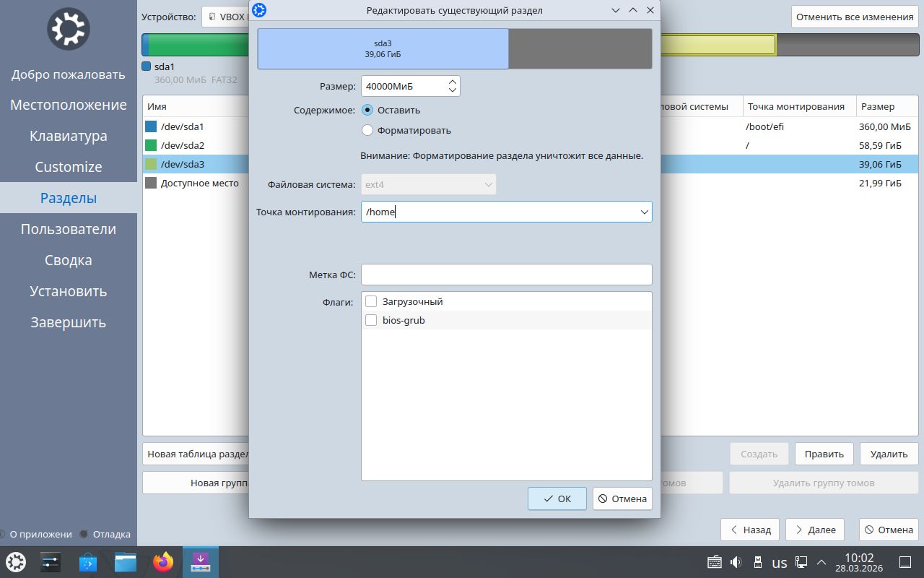Click the virtual keyboard tray icon

click(715, 562)
